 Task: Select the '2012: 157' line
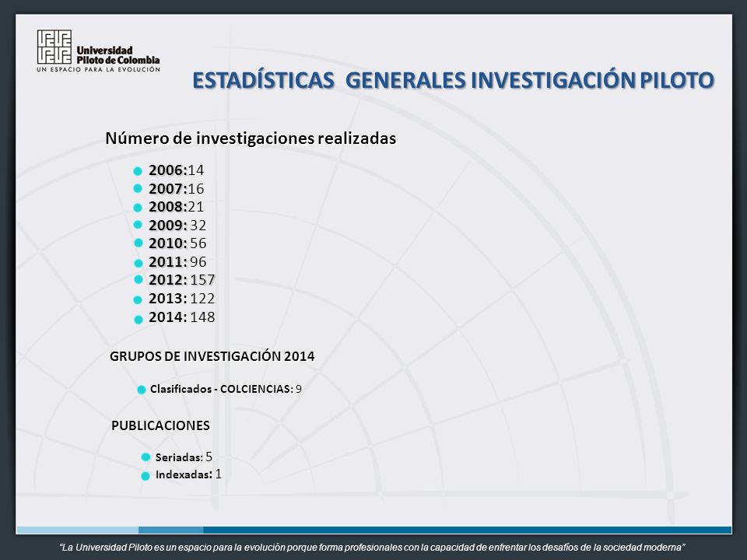[181, 279]
